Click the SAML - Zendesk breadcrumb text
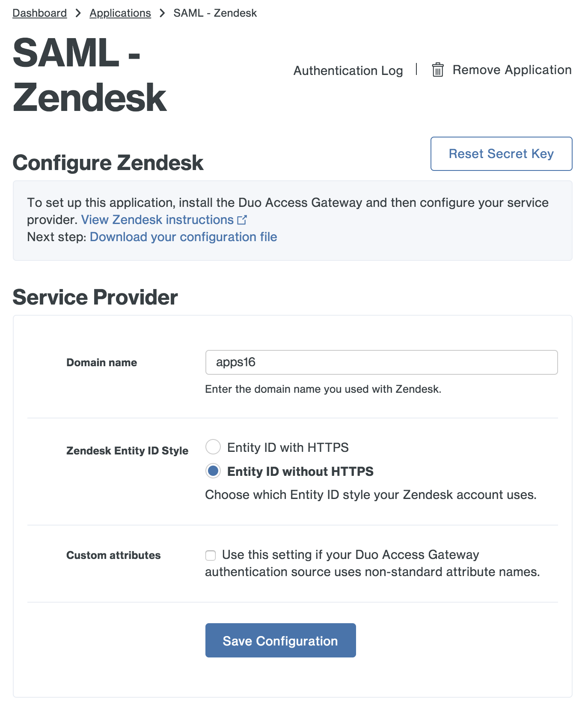The height and width of the screenshot is (705, 588). 215,13
